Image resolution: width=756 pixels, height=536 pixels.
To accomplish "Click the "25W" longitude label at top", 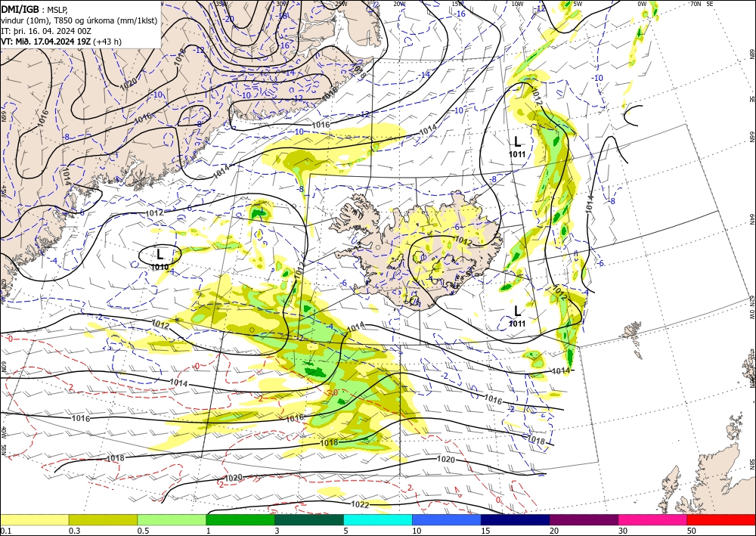I will click(341, 3).
